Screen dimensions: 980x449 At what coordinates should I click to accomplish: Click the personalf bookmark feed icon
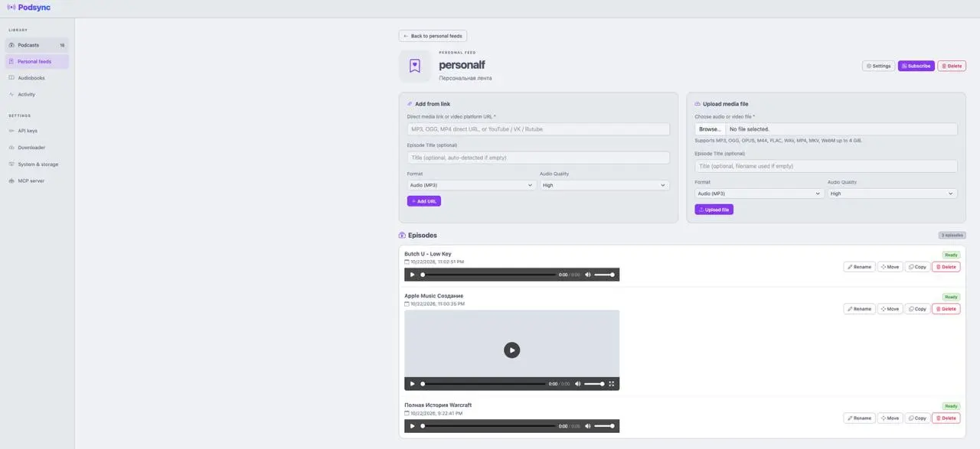[414, 66]
